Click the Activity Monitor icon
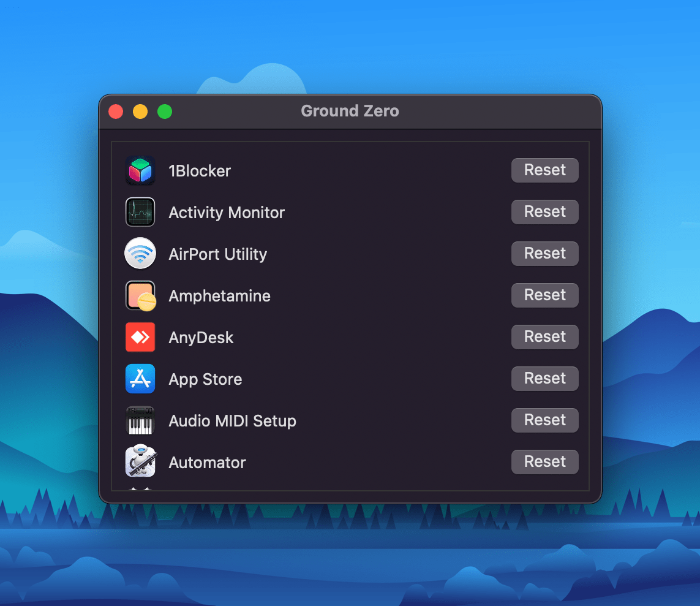The image size is (700, 606). (140, 212)
